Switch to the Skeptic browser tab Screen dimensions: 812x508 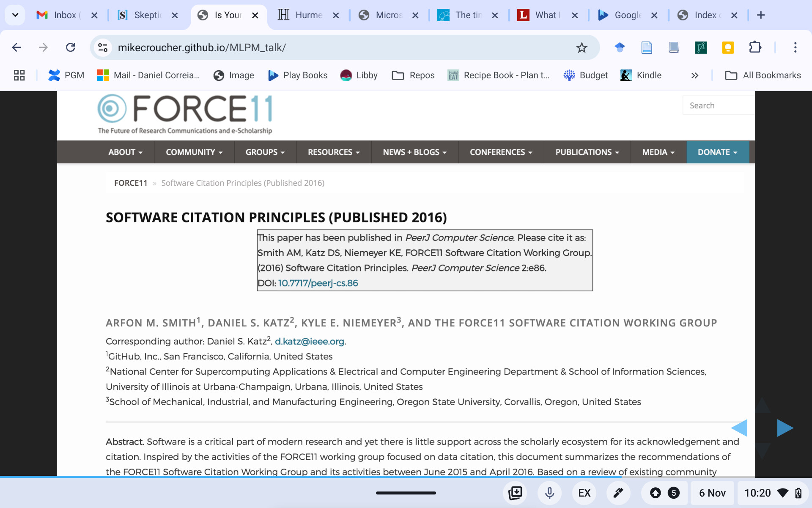click(x=141, y=15)
